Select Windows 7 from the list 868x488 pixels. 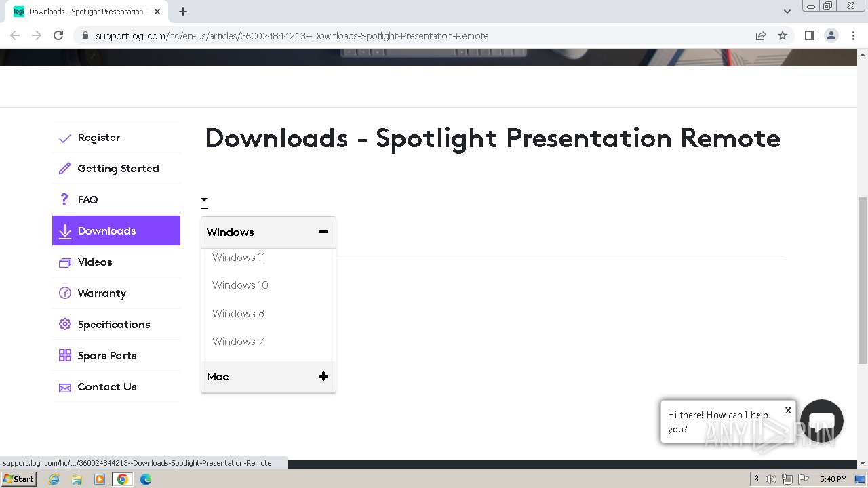pos(238,341)
